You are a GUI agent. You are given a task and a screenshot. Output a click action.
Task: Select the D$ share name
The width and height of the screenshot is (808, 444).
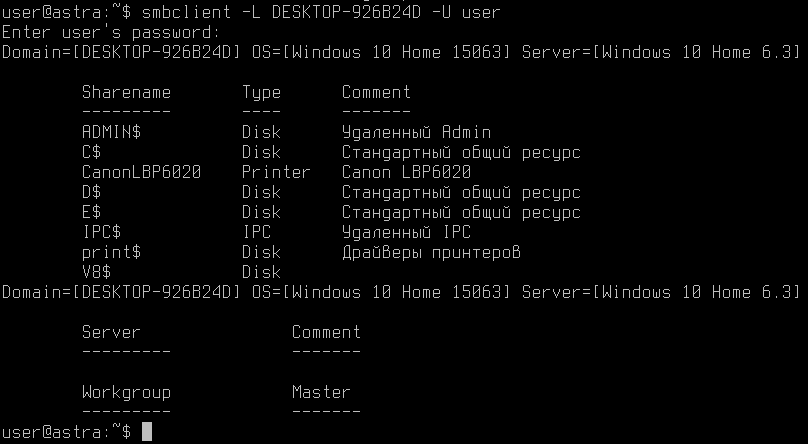point(91,192)
